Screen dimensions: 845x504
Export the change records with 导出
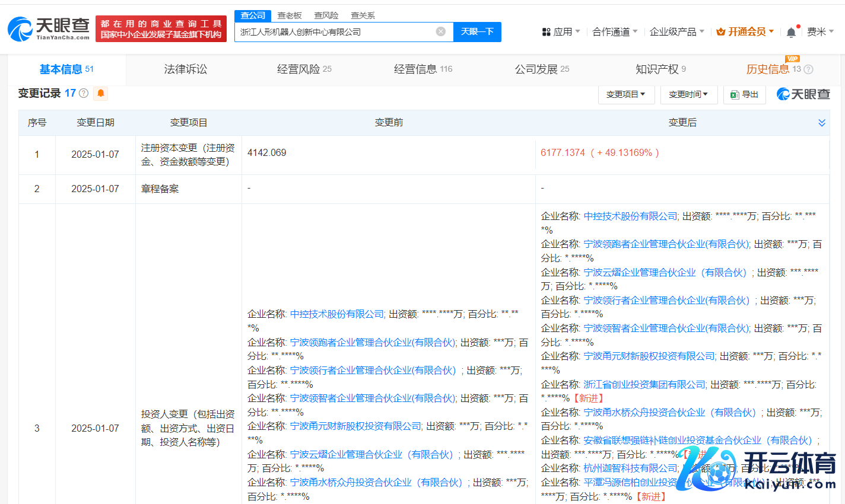(745, 94)
